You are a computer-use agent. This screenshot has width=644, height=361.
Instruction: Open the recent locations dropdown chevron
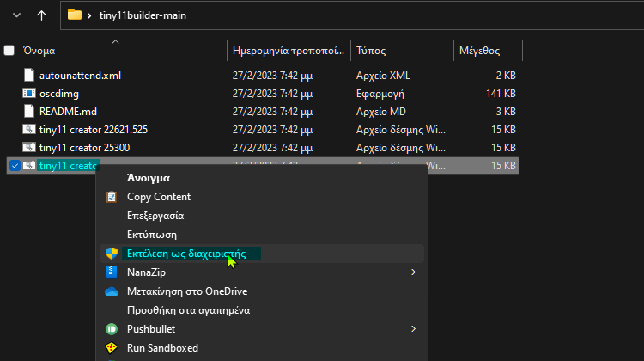click(16, 15)
